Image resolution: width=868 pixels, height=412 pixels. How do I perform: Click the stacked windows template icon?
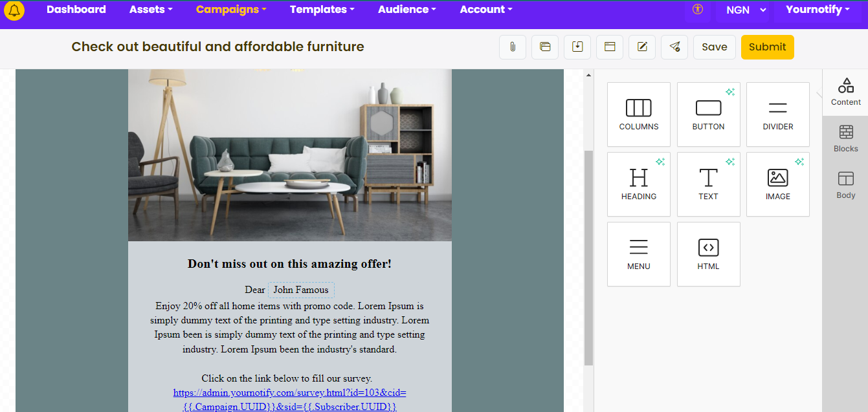point(545,47)
